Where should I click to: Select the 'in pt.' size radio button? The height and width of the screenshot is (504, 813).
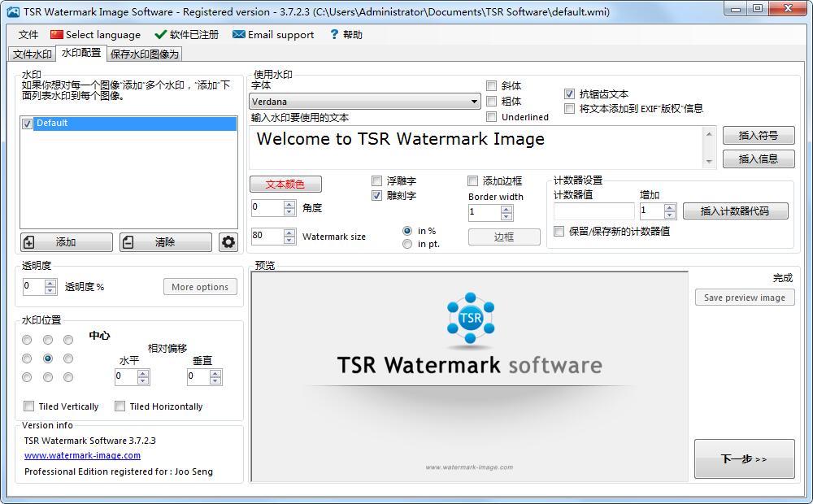click(x=407, y=244)
